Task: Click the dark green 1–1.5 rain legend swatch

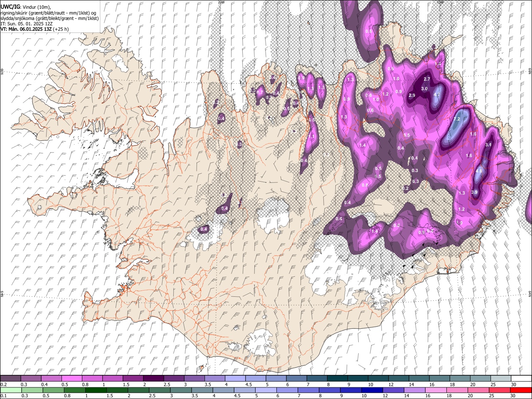Action: pos(96,390)
